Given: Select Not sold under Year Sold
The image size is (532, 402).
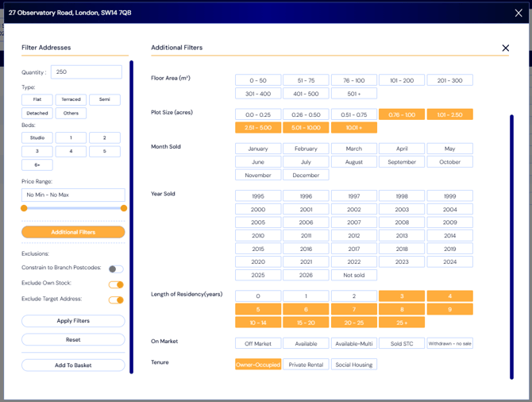Looking at the screenshot, I should coord(354,275).
